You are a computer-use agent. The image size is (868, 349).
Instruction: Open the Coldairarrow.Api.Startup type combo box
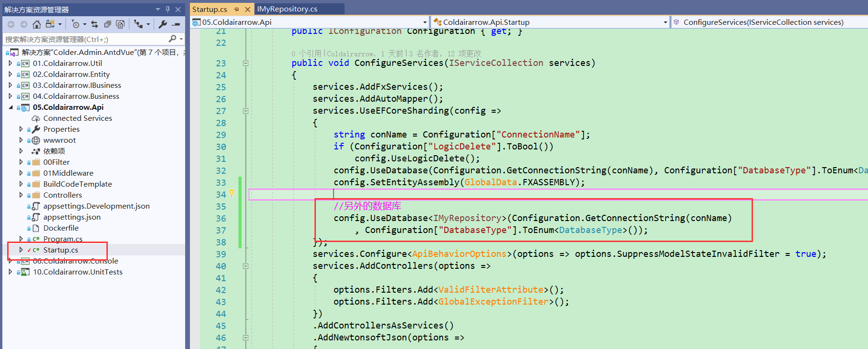[550, 22]
